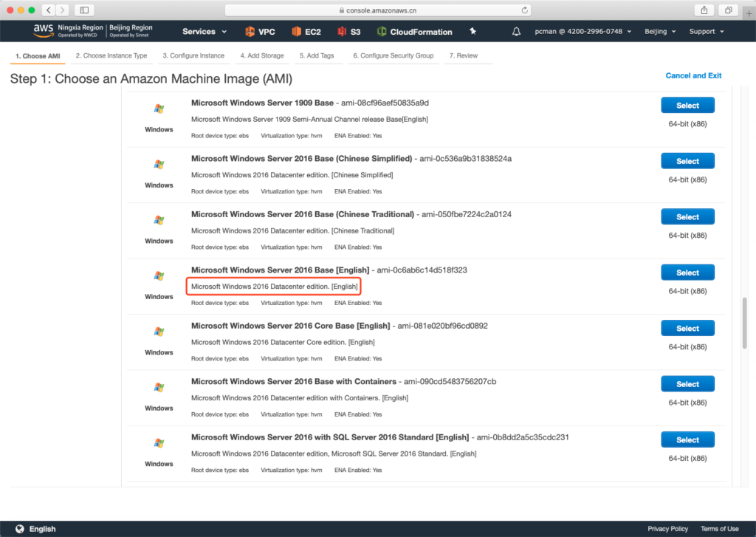
Task: Toggle the Safari sidebar button
Action: [x=83, y=10]
